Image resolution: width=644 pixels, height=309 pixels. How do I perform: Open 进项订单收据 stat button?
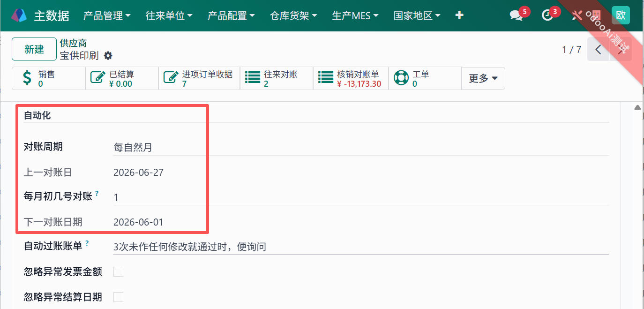coord(199,78)
